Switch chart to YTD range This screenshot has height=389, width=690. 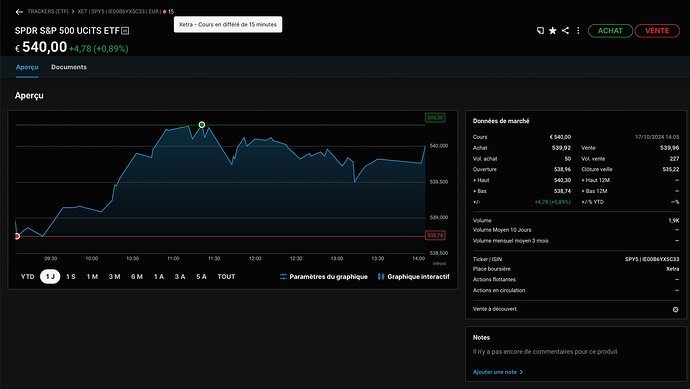click(28, 277)
